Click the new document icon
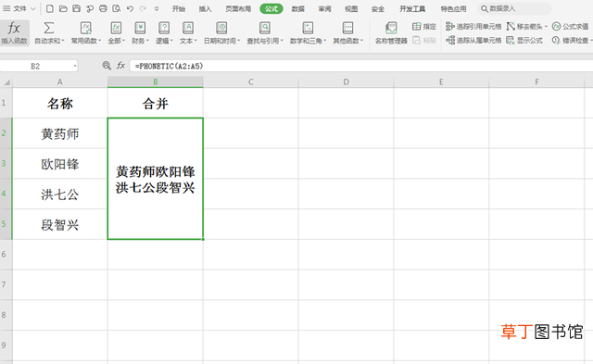Screen dimensions: 593x364 tap(49, 8)
